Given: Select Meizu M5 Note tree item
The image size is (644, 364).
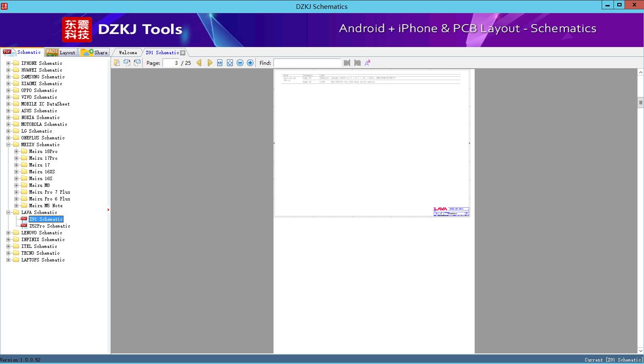Looking at the screenshot, I should pos(46,206).
